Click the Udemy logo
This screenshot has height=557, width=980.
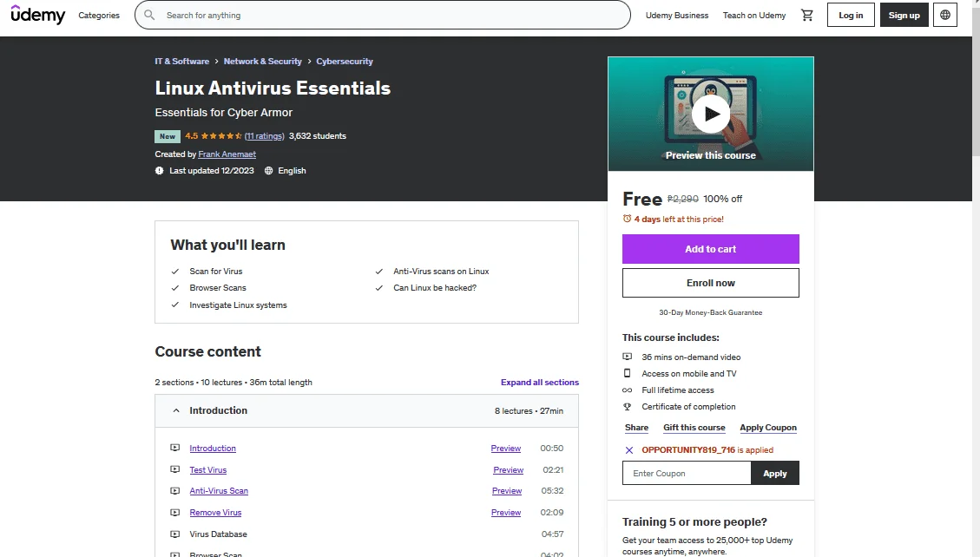pyautogui.click(x=37, y=15)
